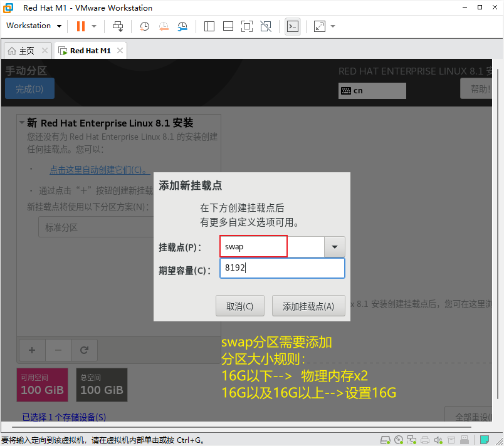This screenshot has width=504, height=446.
Task: Close the 主页 tab
Action: click(x=45, y=50)
